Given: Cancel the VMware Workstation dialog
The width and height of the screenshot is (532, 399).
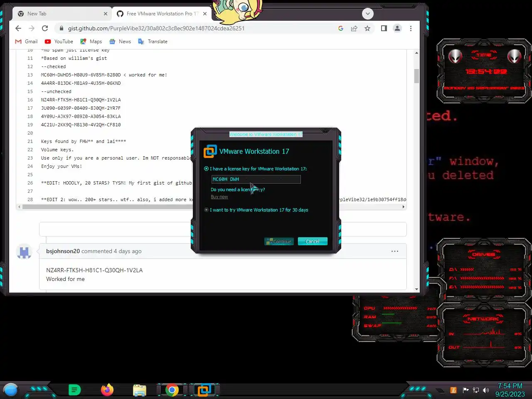Looking at the screenshot, I should [x=313, y=241].
